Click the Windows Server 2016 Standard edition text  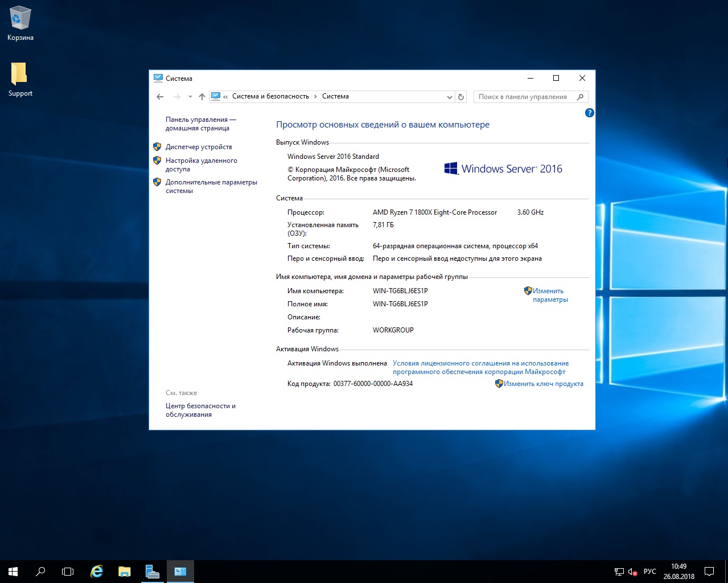click(333, 157)
